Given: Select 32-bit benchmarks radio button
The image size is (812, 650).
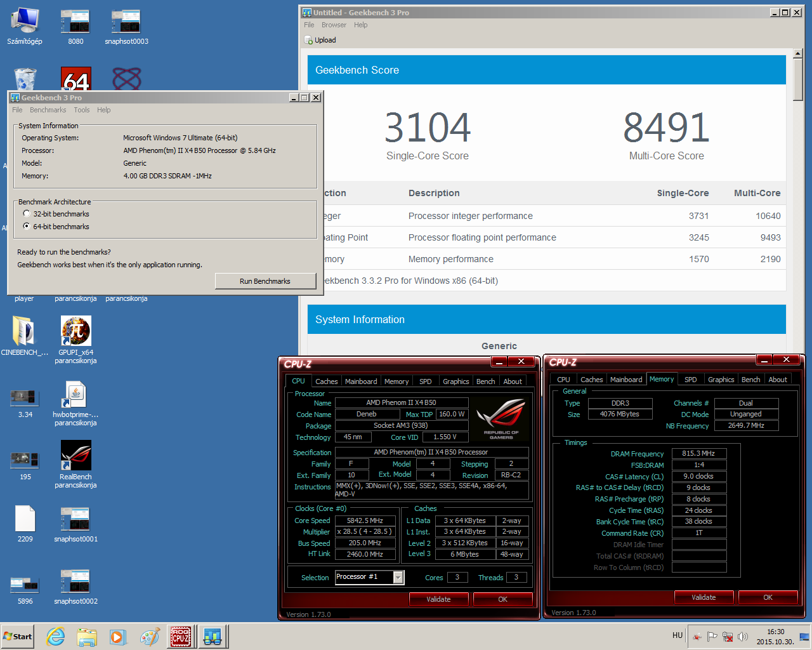Looking at the screenshot, I should coord(27,214).
